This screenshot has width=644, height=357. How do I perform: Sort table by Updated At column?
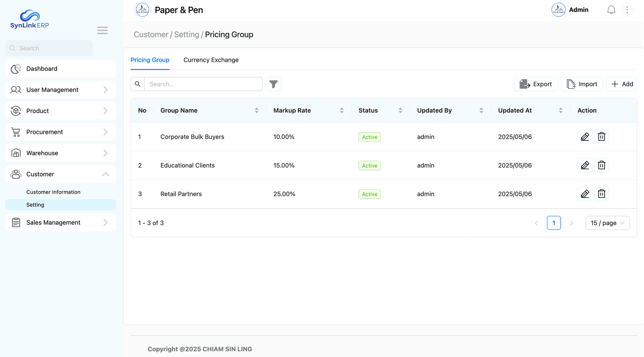tap(560, 111)
